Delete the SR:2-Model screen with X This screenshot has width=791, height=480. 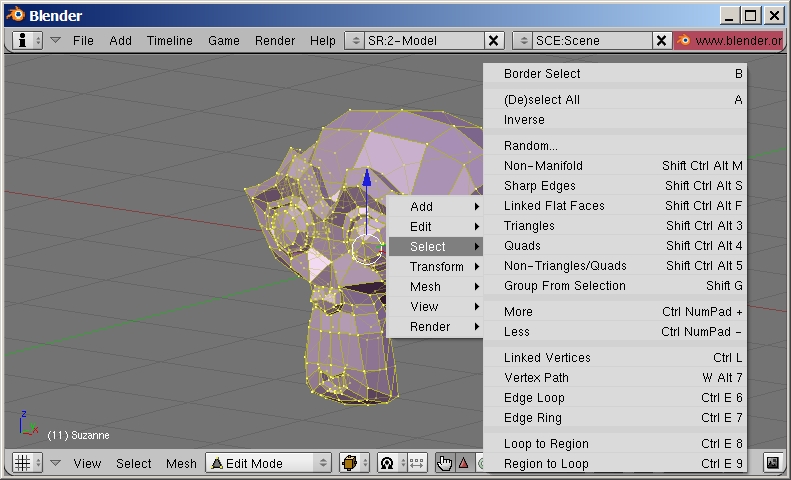[x=493, y=40]
